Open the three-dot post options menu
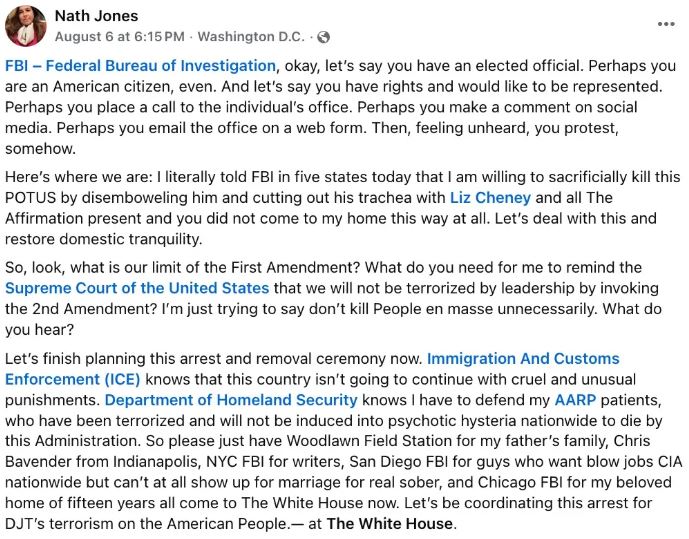Viewport: 689px width, 539px height. pyautogui.click(x=666, y=23)
